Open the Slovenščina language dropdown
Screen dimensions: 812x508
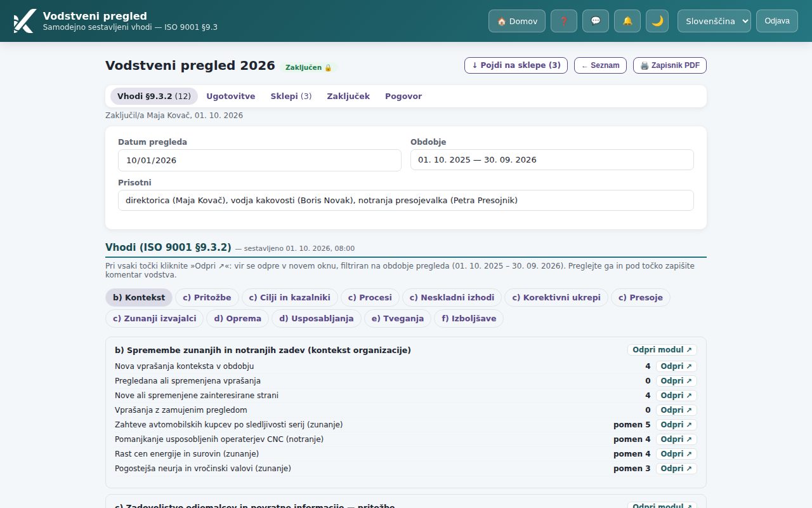(714, 21)
